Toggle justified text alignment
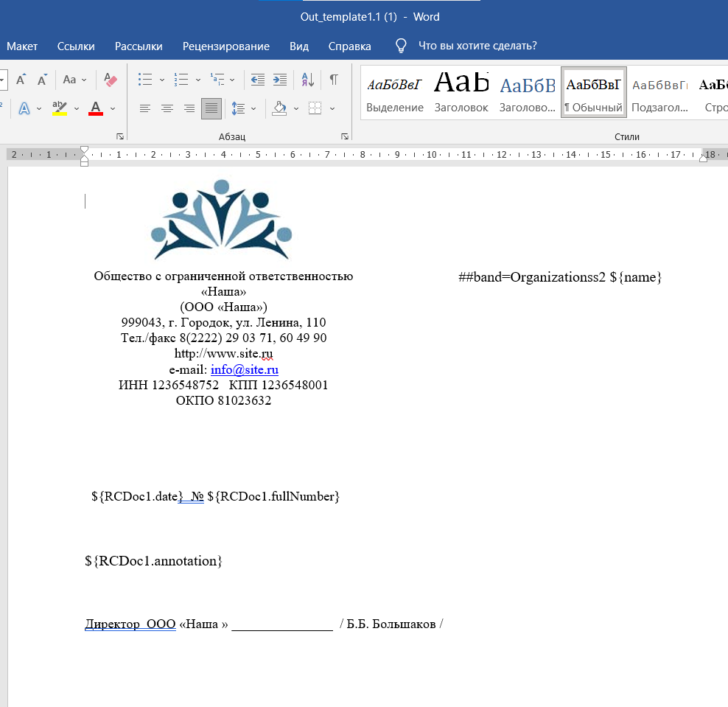The image size is (728, 707). click(211, 108)
